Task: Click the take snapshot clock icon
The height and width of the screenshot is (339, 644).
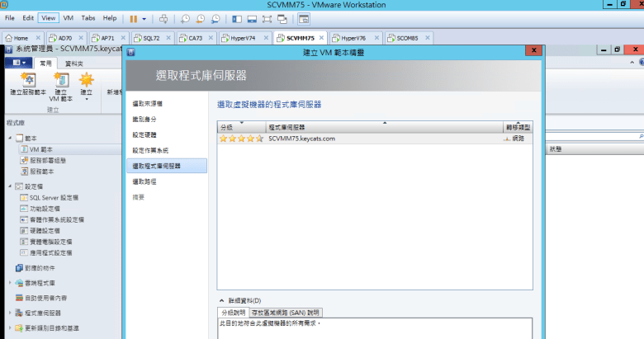Action: coord(186,17)
